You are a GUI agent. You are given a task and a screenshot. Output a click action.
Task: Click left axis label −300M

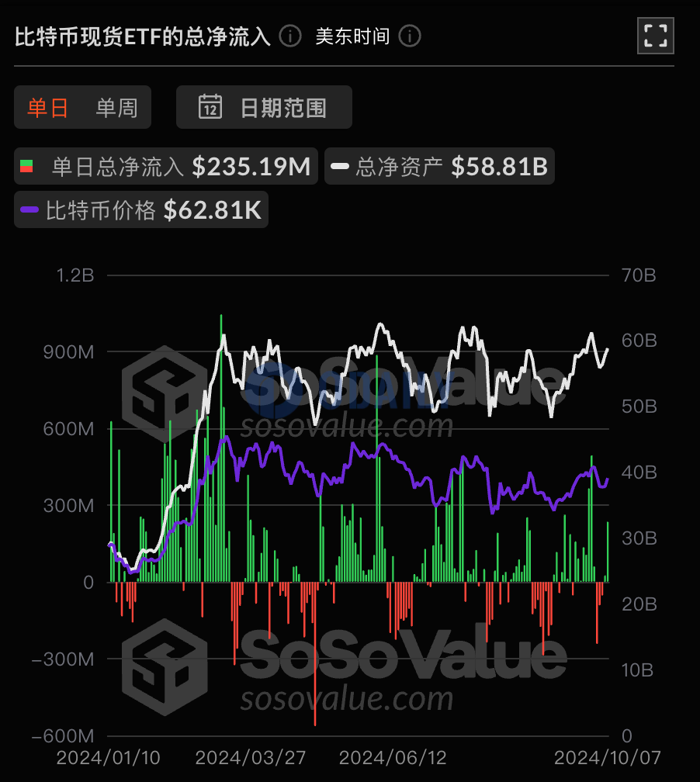pyautogui.click(x=62, y=659)
